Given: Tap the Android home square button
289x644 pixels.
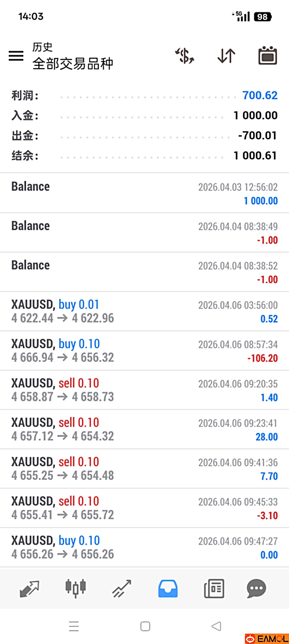Looking at the screenshot, I should point(145,626).
